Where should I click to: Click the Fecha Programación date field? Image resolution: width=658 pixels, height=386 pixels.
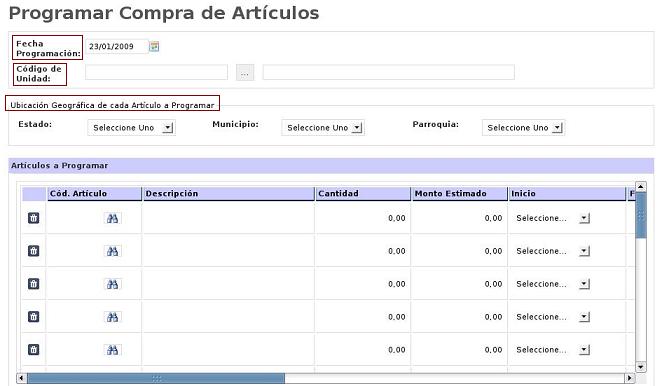pos(117,46)
